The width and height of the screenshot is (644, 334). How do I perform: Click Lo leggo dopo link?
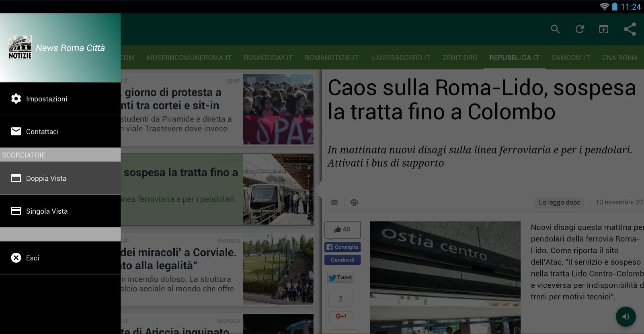point(559,202)
